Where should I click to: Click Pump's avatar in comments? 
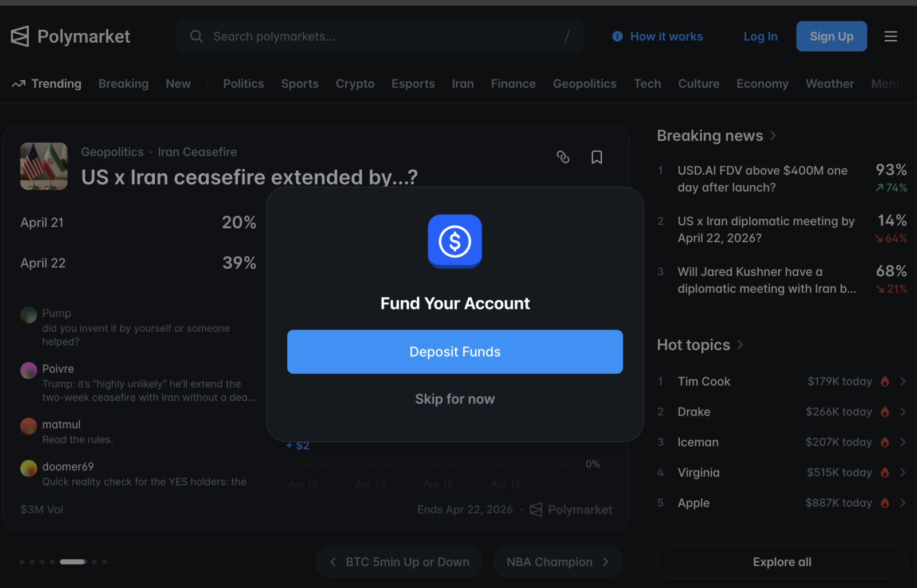29,314
